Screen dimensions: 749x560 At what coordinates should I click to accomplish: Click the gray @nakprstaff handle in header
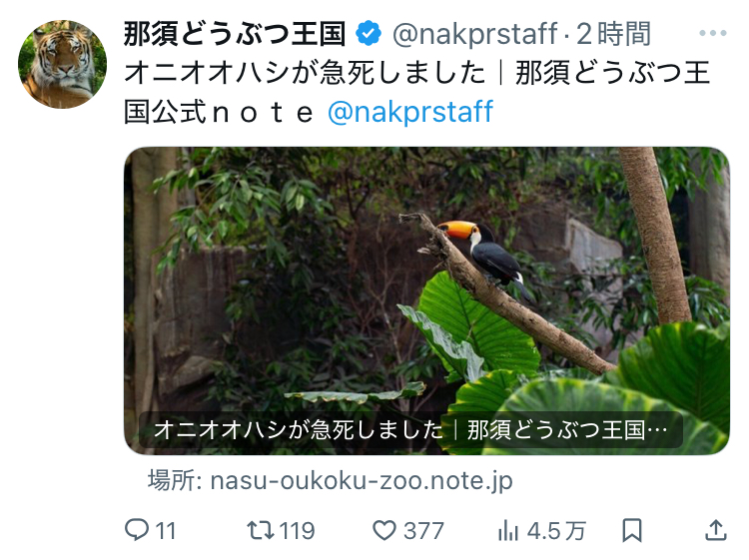pyautogui.click(x=474, y=34)
